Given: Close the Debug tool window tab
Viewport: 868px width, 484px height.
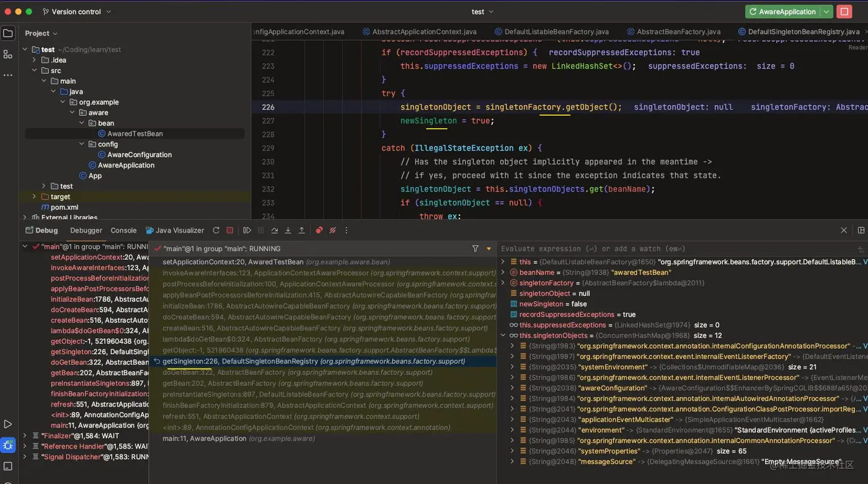Looking at the screenshot, I should (x=844, y=230).
